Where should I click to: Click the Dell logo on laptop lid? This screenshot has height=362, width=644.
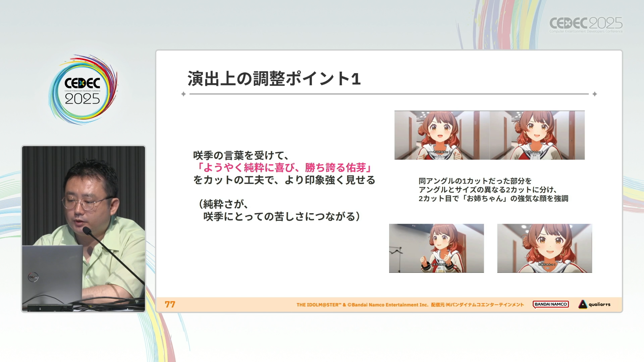point(33,277)
